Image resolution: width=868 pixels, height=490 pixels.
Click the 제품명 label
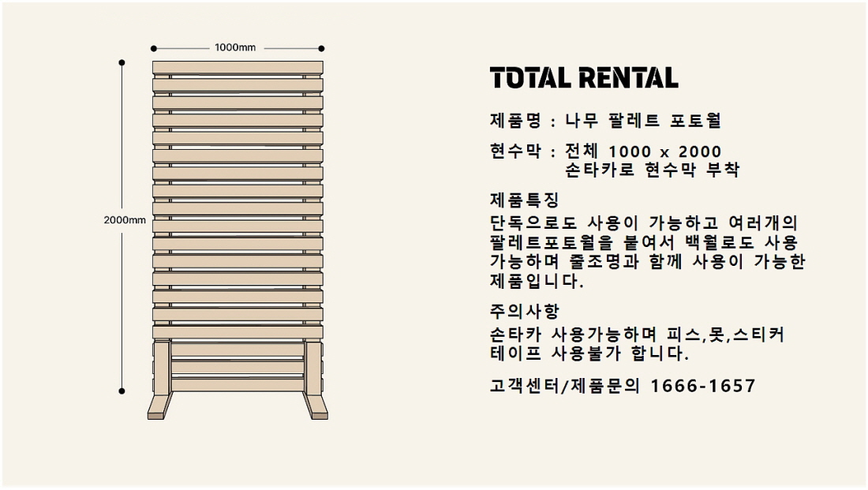tap(515, 121)
